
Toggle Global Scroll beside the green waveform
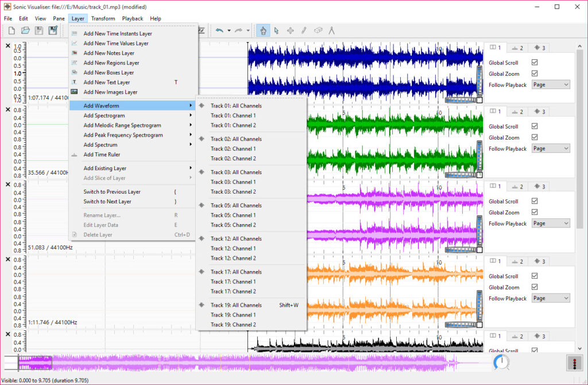(x=535, y=126)
